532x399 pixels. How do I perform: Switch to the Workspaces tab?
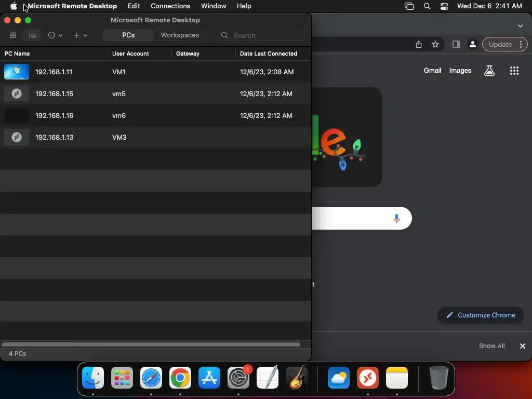180,35
